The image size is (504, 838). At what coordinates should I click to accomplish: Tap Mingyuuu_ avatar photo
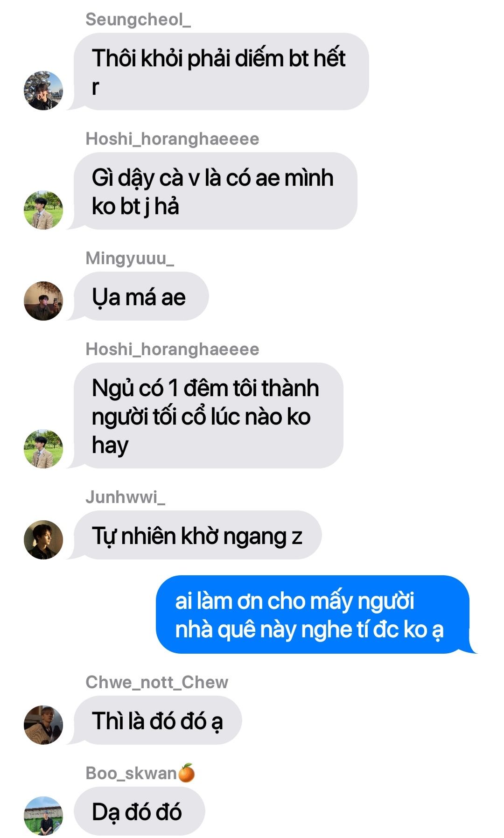pyautogui.click(x=43, y=301)
